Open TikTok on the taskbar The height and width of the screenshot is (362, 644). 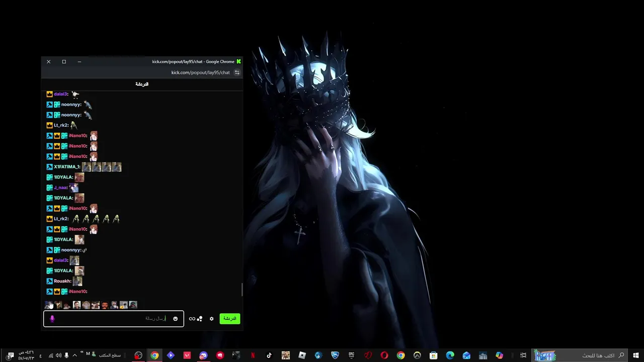[269, 355]
